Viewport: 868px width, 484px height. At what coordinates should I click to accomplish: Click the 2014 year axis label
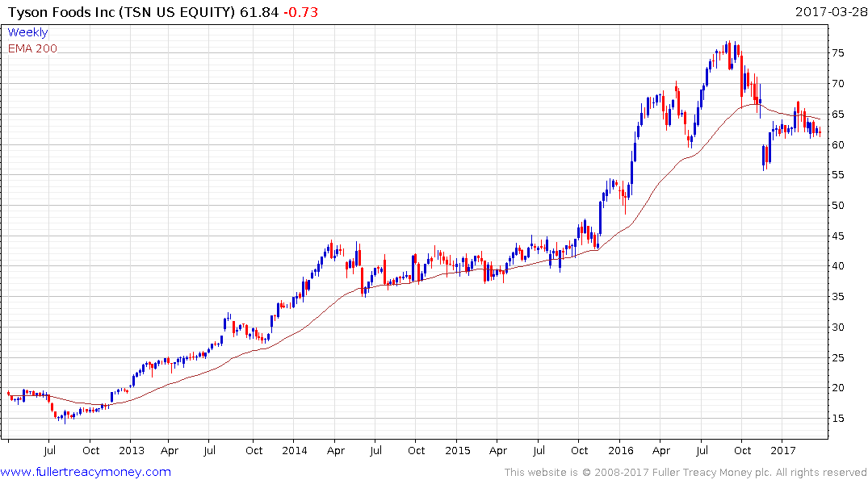click(295, 450)
